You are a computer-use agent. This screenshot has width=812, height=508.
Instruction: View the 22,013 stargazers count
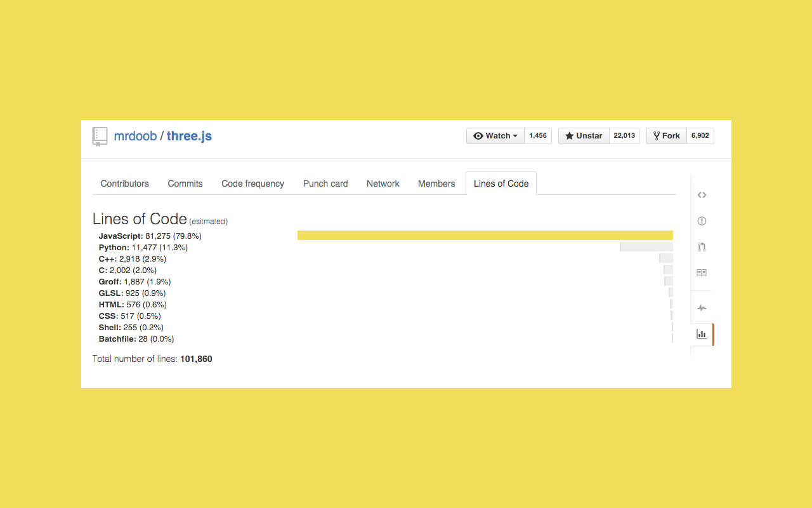pyautogui.click(x=624, y=136)
